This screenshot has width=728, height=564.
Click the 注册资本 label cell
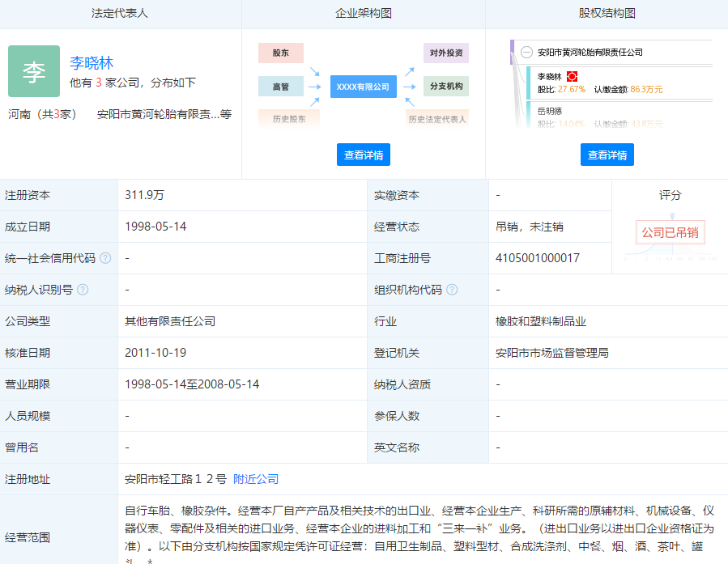(59, 195)
